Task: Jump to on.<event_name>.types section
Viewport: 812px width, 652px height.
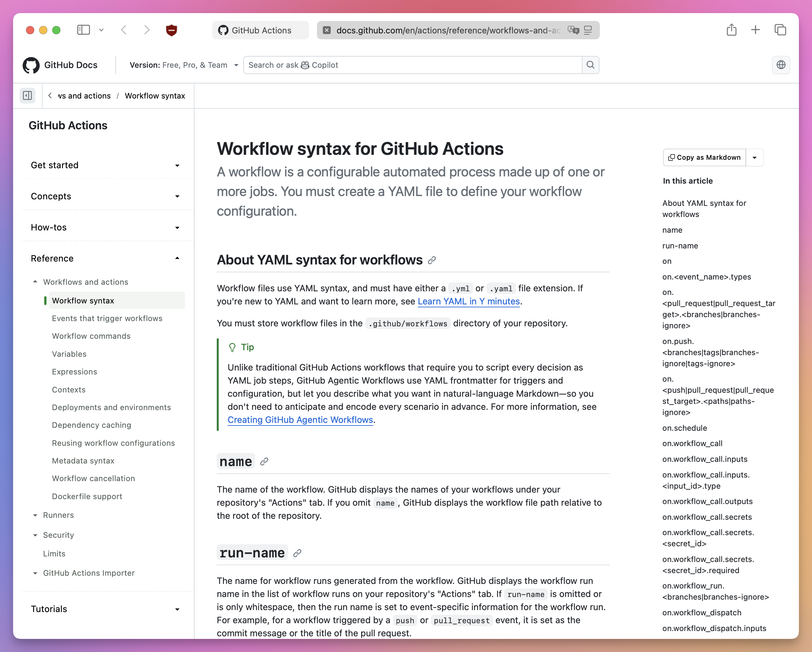Action: click(x=706, y=277)
